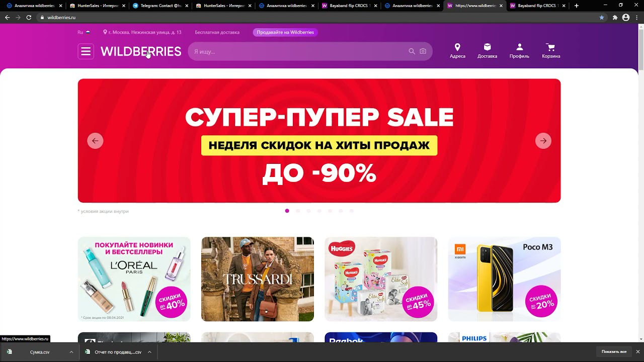
Task: Click the Показать все downloads button
Action: tap(614, 352)
